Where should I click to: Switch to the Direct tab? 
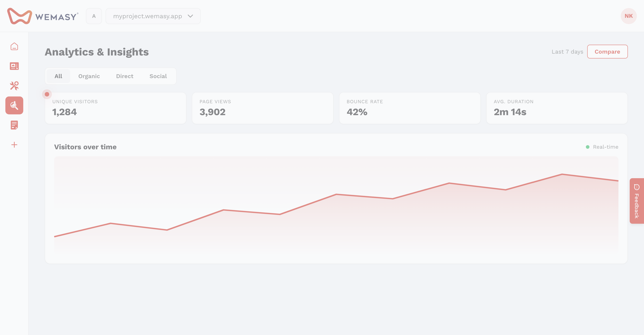pos(125,76)
